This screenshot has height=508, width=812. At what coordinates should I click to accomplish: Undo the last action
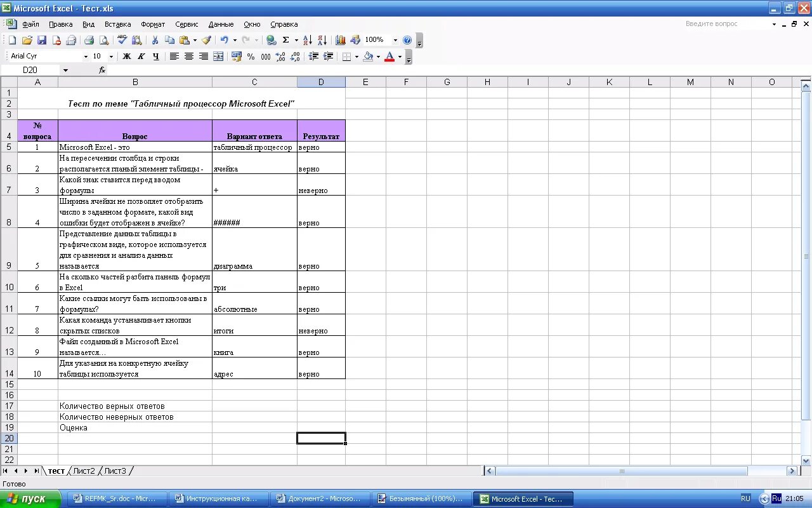[224, 40]
